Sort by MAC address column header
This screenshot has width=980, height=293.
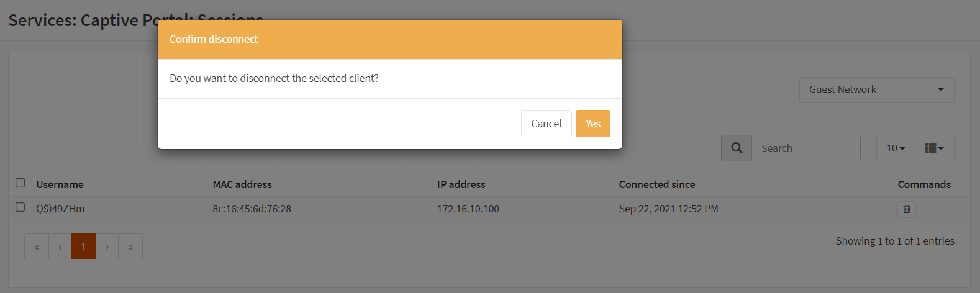[x=242, y=184]
